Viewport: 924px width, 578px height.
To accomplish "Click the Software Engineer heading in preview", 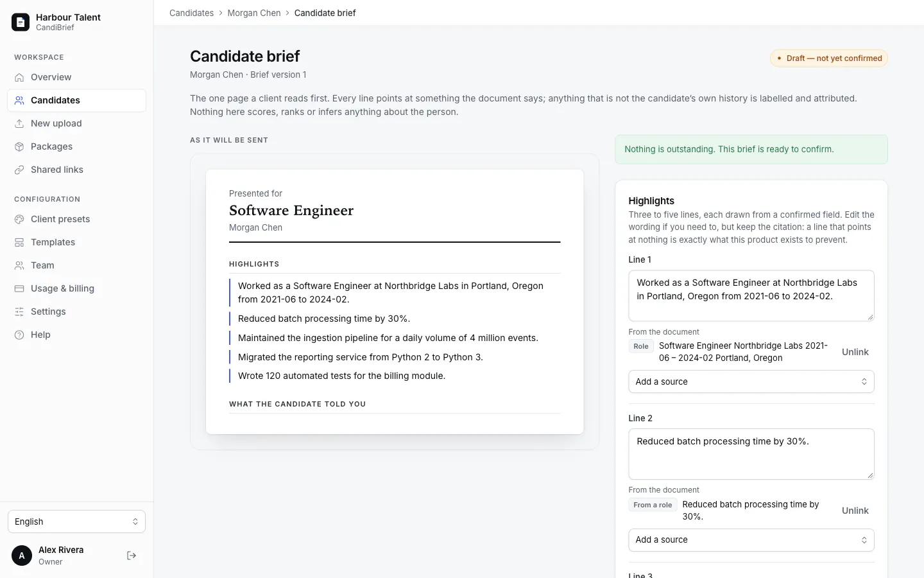I will pos(291,211).
